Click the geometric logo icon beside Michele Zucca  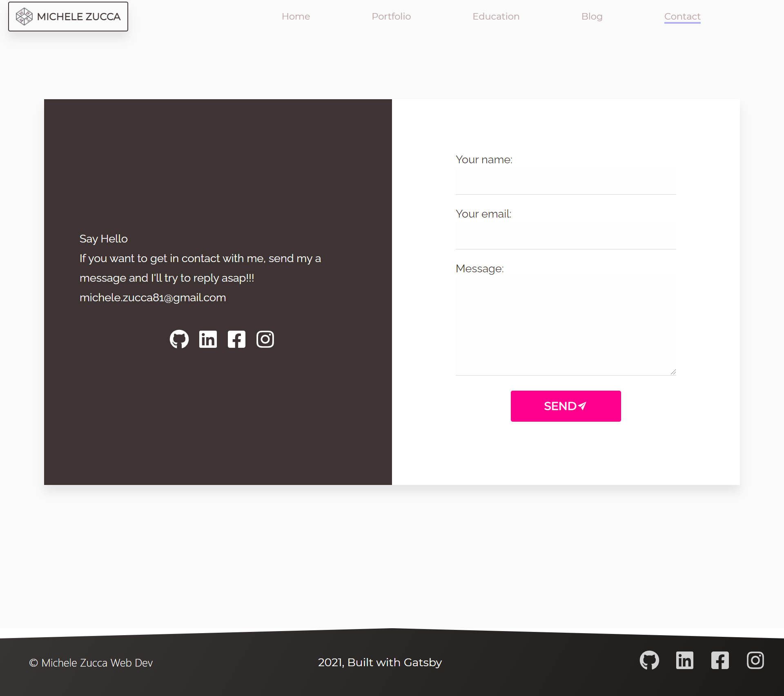(x=24, y=17)
